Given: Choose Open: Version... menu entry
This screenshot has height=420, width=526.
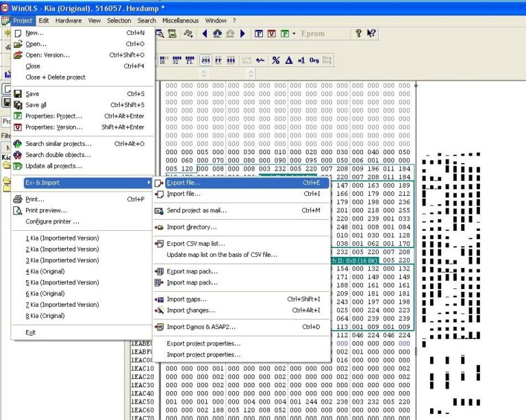Looking at the screenshot, I should 83,55.
